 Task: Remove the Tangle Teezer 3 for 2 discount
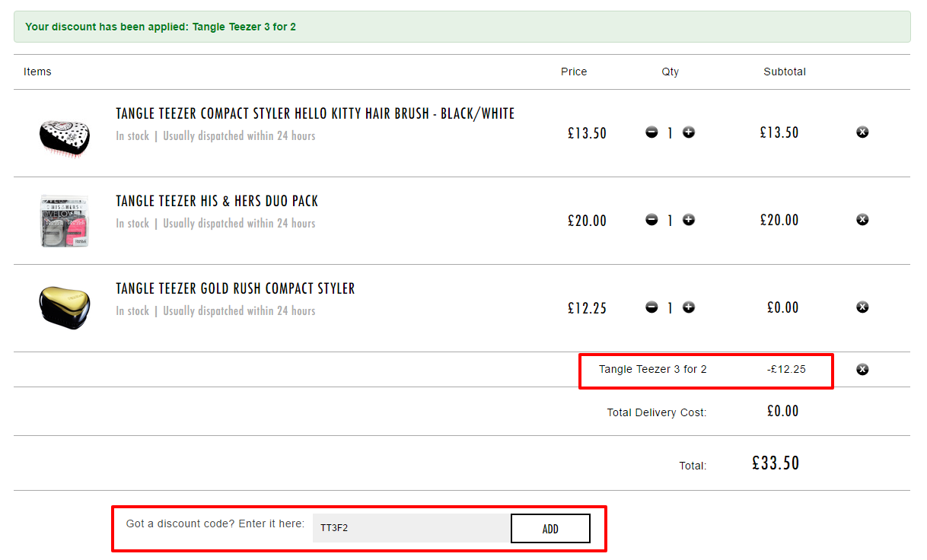[x=862, y=370]
